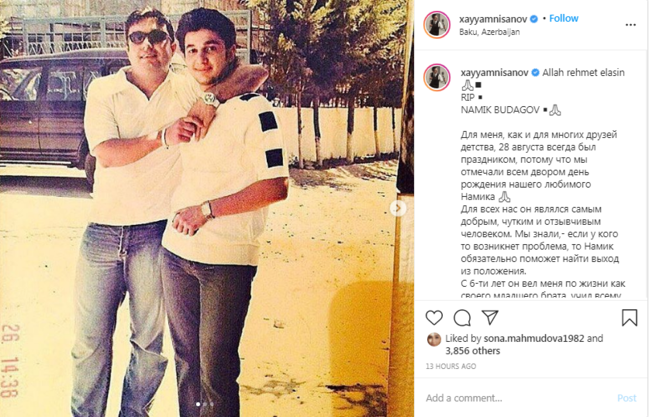Go to next photo with carousel arrow
The image size is (649, 417).
tap(398, 208)
